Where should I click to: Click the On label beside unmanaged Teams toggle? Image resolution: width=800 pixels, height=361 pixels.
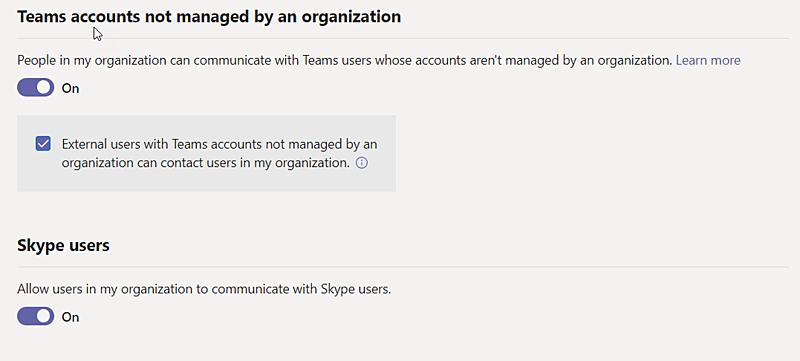coord(70,88)
